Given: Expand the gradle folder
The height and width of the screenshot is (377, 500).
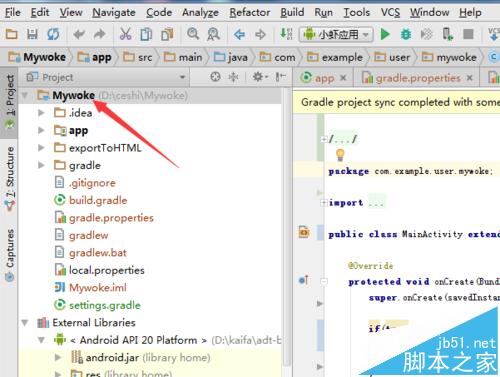Looking at the screenshot, I should [41, 165].
